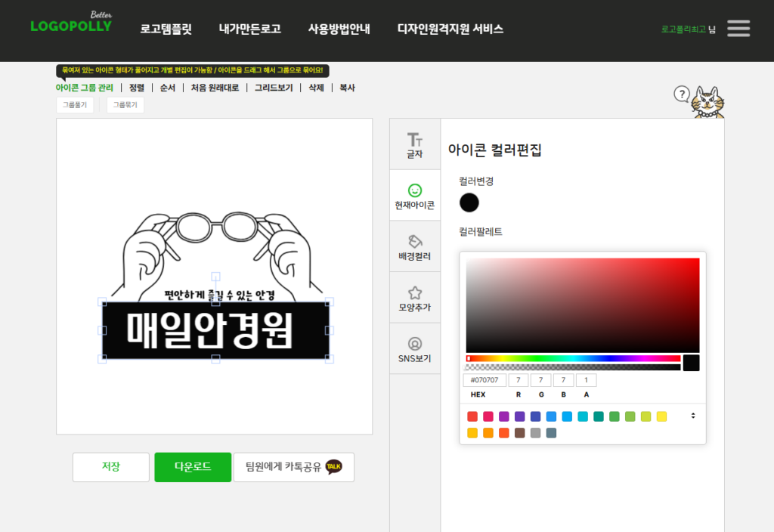The image size is (774, 532).
Task: Select the 매일안경원 black banner on canvas
Action: coord(215,330)
